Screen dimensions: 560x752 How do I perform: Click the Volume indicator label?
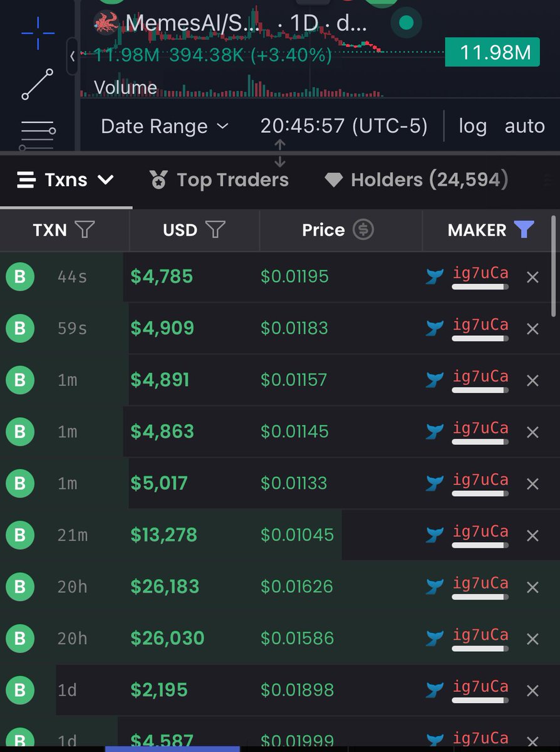pos(125,87)
